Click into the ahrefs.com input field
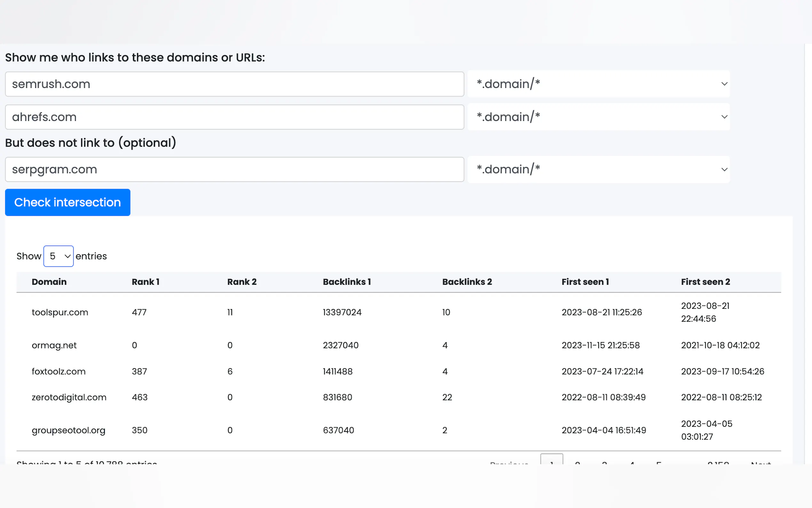 [234, 117]
